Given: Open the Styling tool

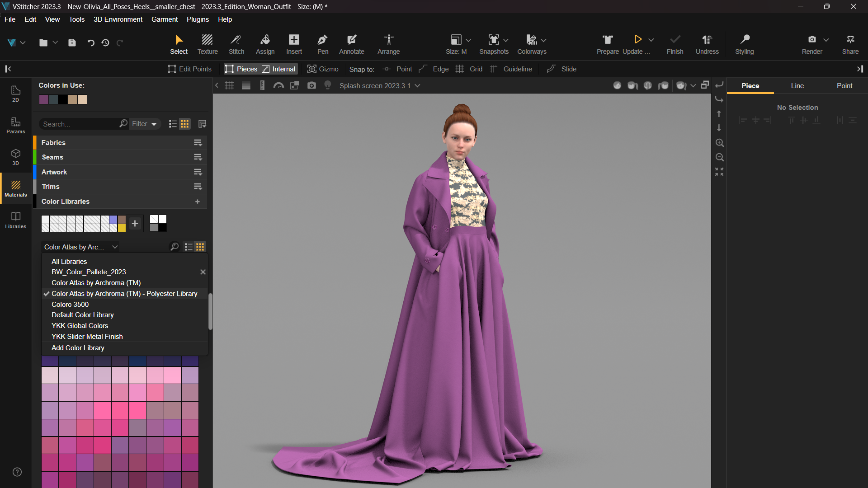Looking at the screenshot, I should pos(744,44).
